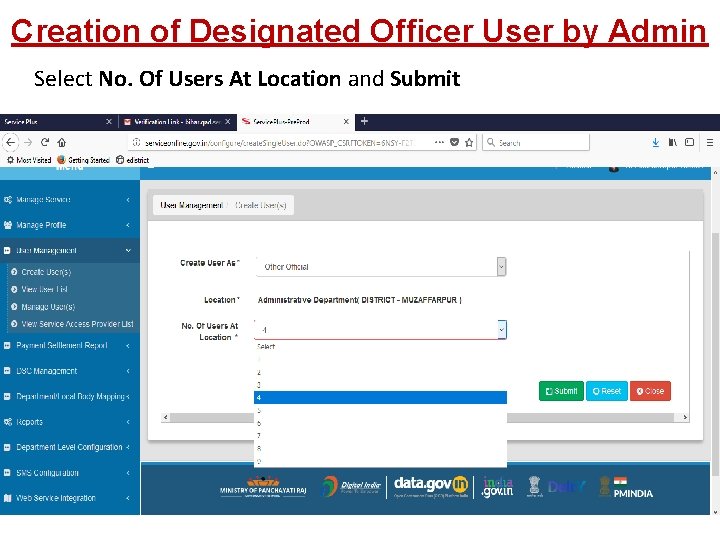720x540 pixels.
Task: Open the Downloads arrow icon
Action: tap(656, 142)
